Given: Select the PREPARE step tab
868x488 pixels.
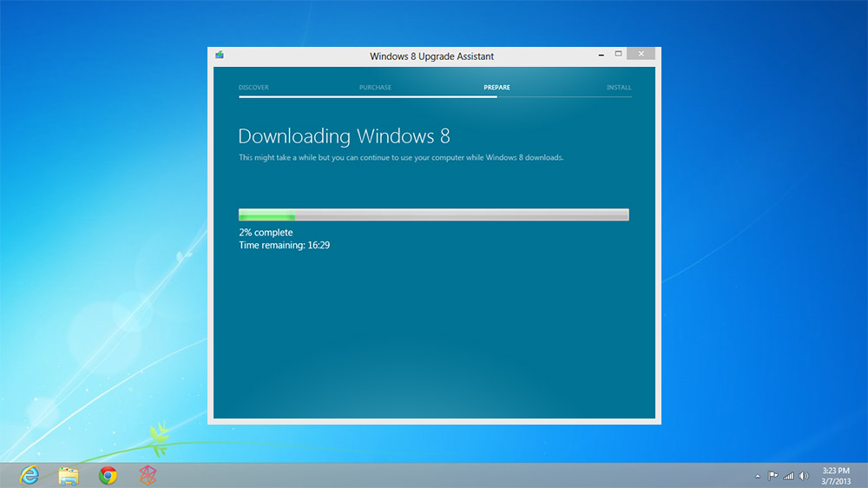Looking at the screenshot, I should tap(496, 88).
